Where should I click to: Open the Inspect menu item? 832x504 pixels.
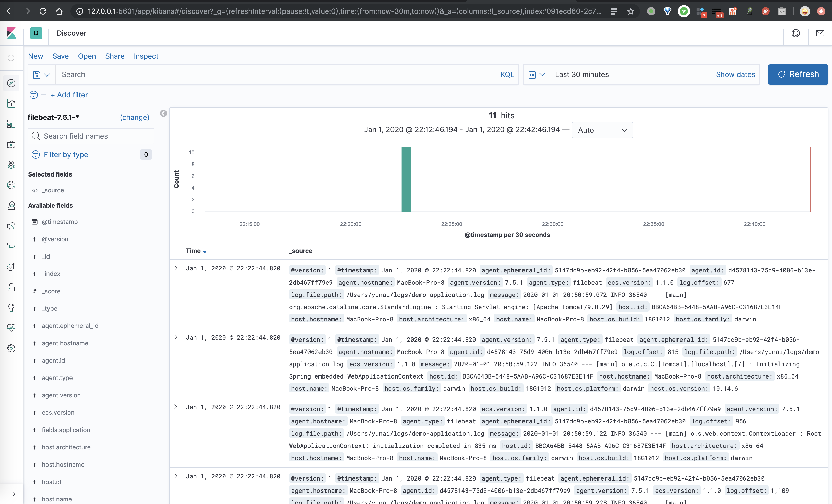coord(146,56)
